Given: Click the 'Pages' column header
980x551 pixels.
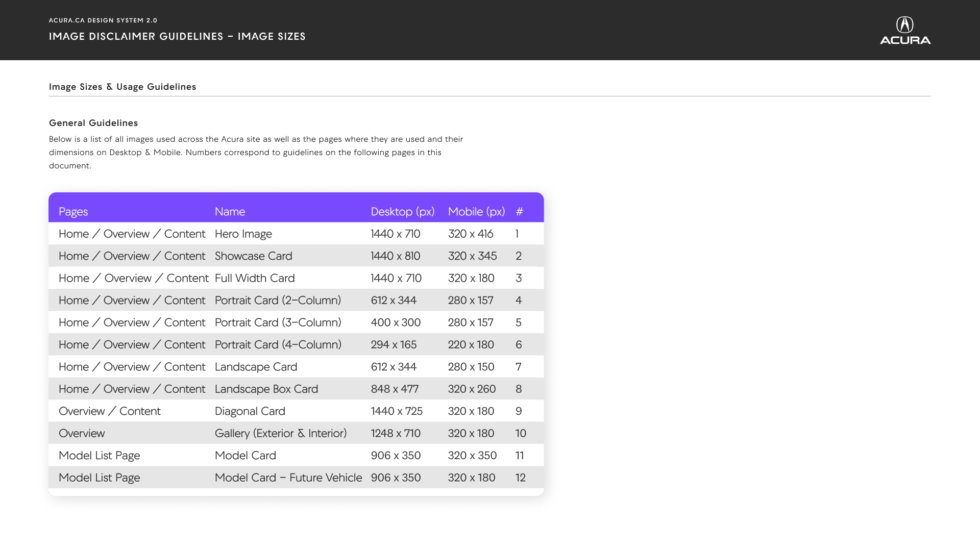Looking at the screenshot, I should [73, 212].
